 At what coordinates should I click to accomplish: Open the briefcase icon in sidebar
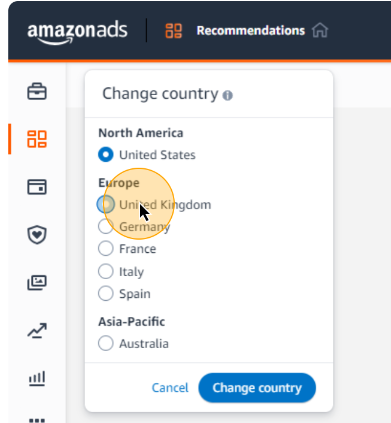click(37, 91)
